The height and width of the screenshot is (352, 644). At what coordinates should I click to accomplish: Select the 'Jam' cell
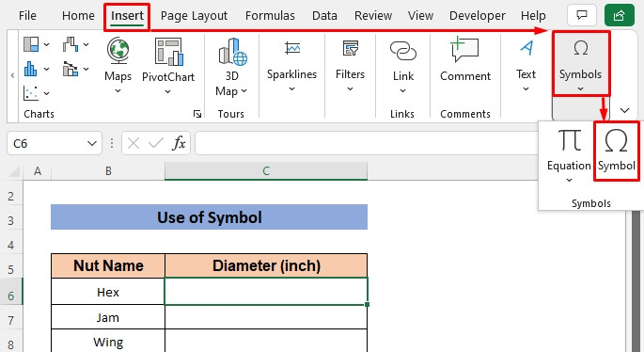(x=108, y=317)
